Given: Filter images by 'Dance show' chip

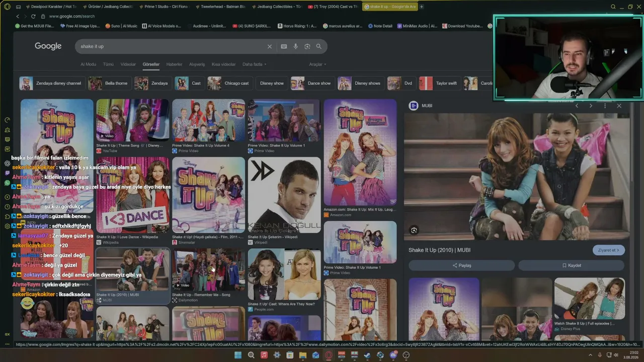Looking at the screenshot, I should coord(312,83).
